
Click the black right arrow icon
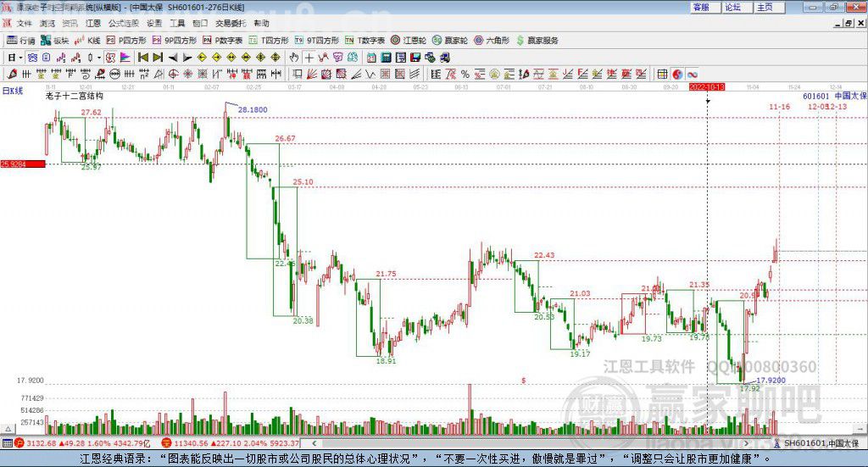[x=187, y=58]
